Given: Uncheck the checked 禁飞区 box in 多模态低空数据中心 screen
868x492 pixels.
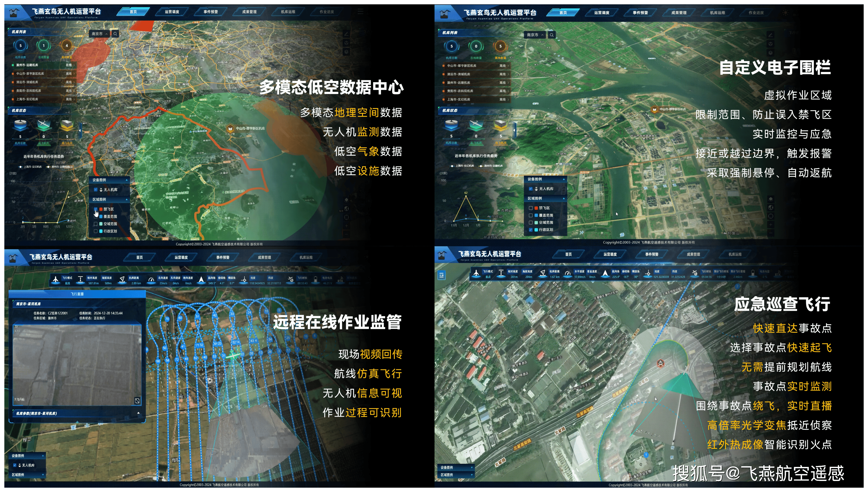Looking at the screenshot, I should pos(96,209).
